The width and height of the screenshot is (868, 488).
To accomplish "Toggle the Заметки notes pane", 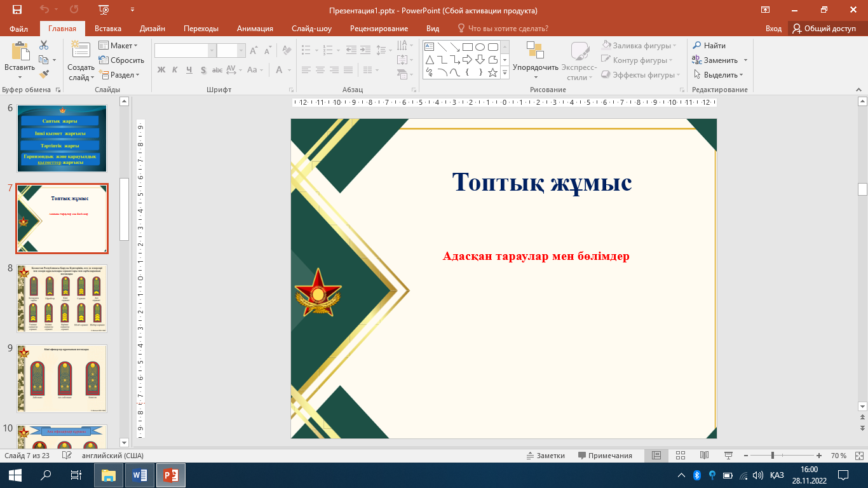I will click(545, 456).
